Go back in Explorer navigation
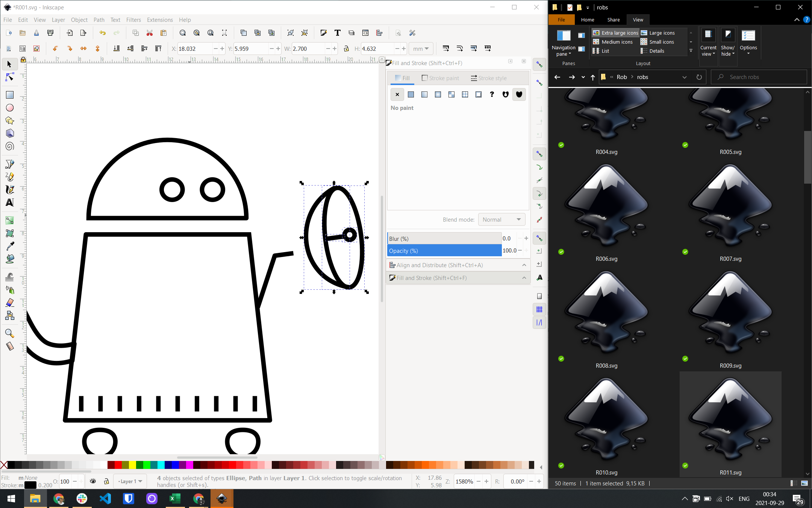812x508 pixels. (x=557, y=77)
